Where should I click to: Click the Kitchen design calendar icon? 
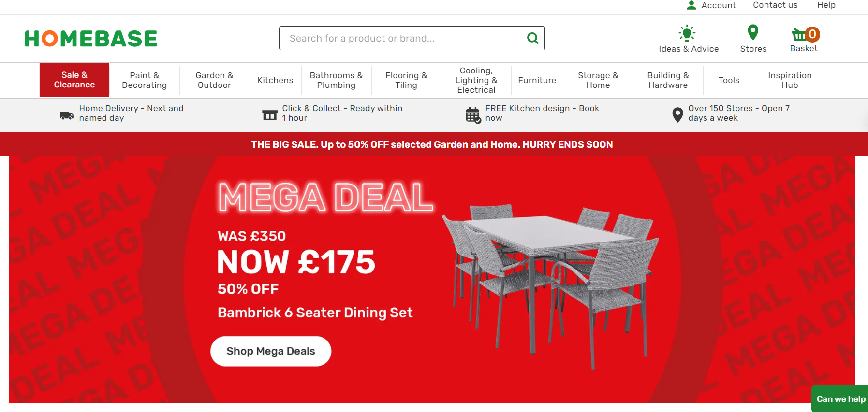coord(473,115)
